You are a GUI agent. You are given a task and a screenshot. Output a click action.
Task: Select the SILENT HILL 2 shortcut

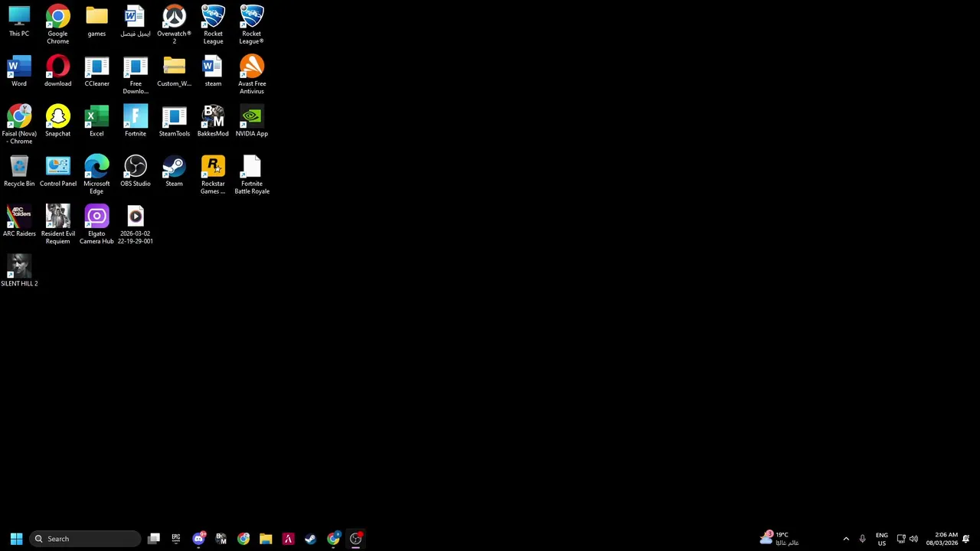[x=19, y=271]
